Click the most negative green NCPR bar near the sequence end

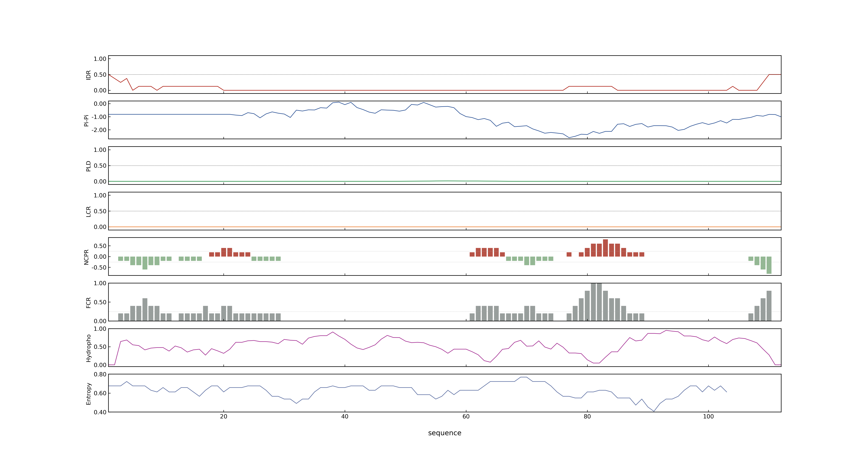click(x=769, y=265)
